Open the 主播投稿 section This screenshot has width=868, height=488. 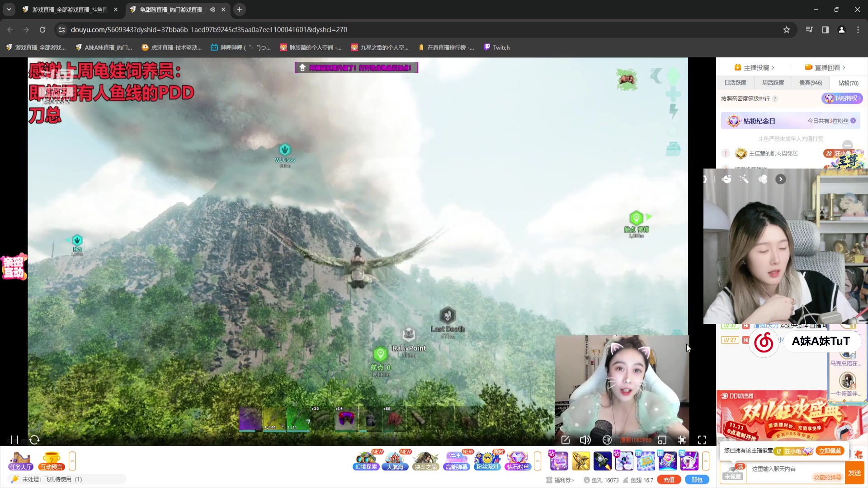coord(755,68)
